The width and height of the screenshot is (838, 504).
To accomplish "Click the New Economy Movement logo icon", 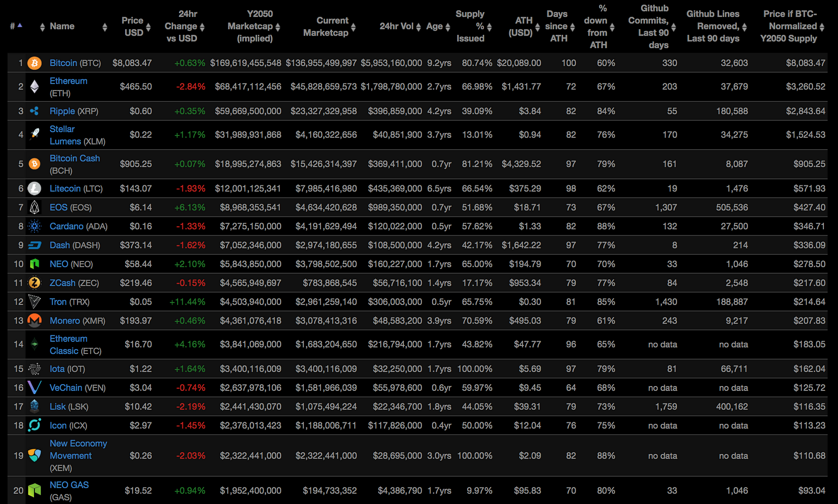I will pyautogui.click(x=35, y=455).
